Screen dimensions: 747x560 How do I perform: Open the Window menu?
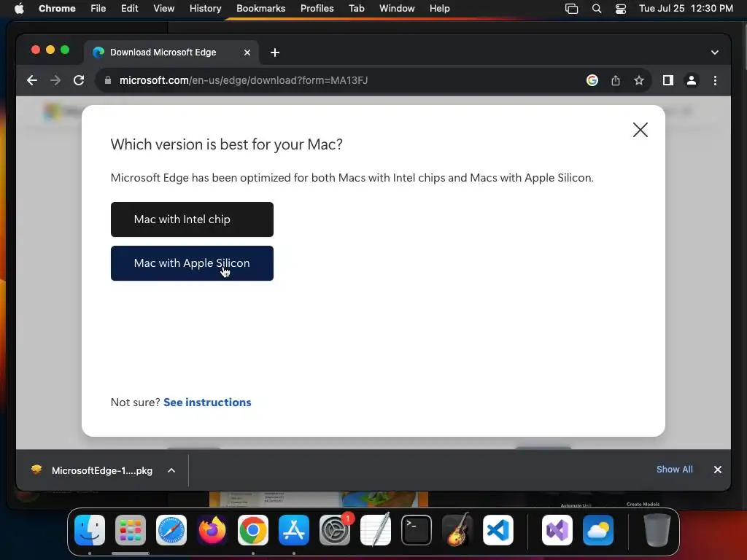(397, 9)
